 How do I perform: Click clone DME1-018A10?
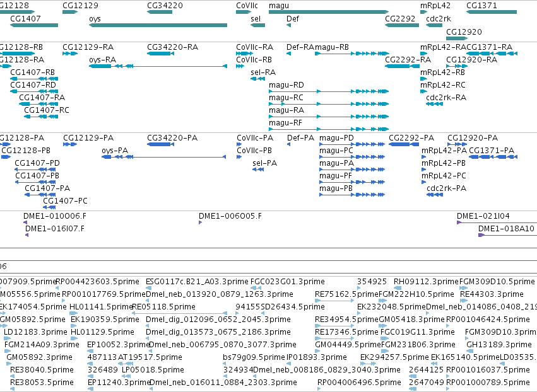pos(507,235)
